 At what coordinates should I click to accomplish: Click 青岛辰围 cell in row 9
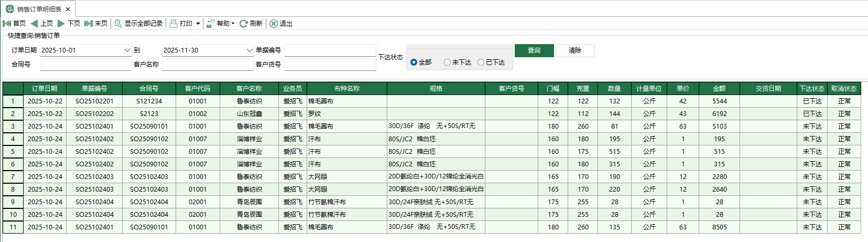click(x=249, y=202)
